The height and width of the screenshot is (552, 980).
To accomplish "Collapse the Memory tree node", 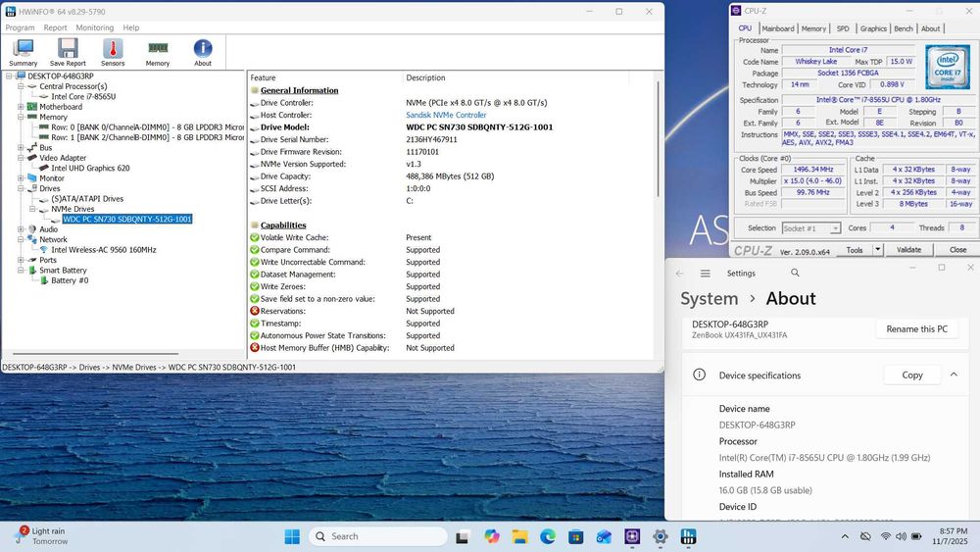I will click(x=21, y=117).
